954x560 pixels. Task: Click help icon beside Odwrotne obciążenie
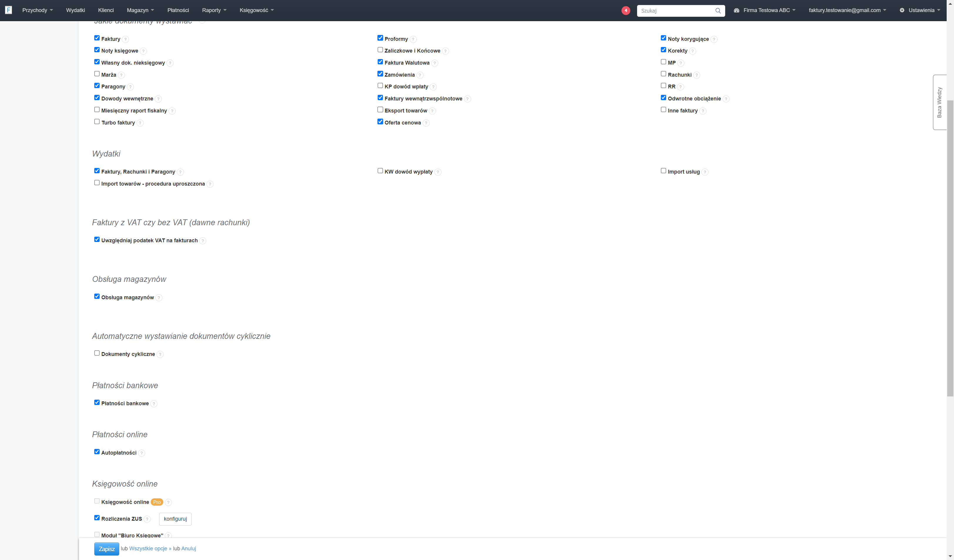[x=726, y=99]
